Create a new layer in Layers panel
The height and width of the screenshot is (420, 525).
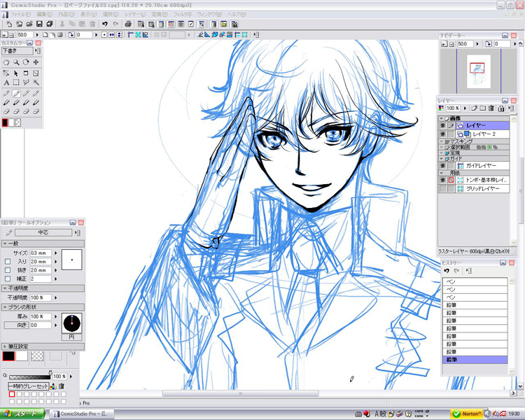pyautogui.click(x=475, y=108)
